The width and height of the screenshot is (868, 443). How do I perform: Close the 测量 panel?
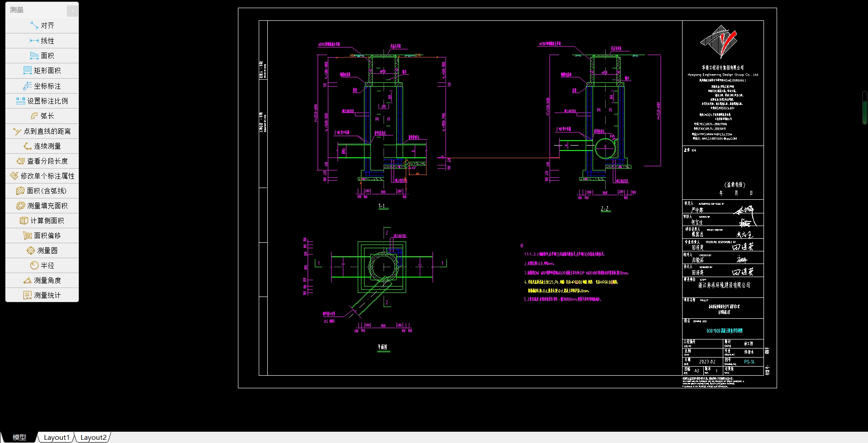(72, 11)
